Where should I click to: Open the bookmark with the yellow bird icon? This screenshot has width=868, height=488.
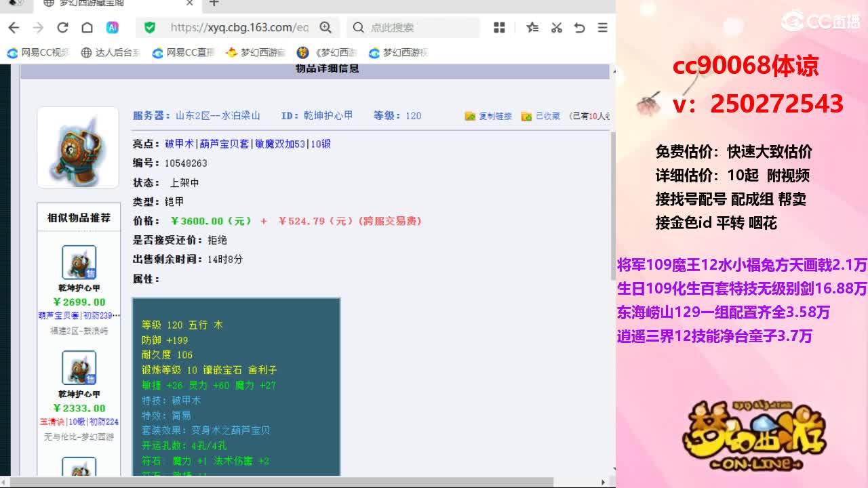click(x=256, y=53)
